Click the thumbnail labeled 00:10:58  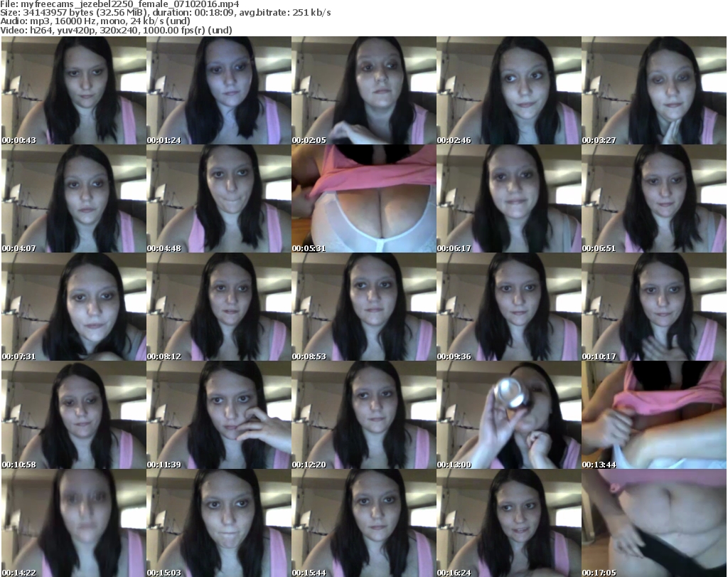point(73,415)
